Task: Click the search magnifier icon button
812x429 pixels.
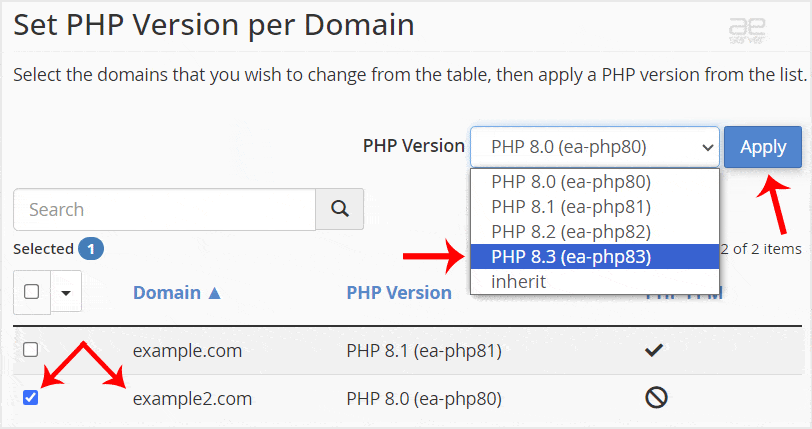Action: (339, 210)
